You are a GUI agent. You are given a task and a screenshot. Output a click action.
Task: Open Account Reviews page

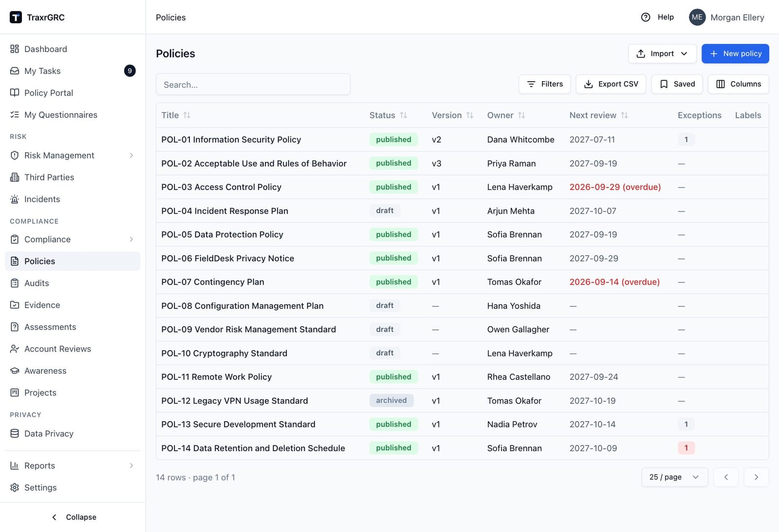click(73, 349)
